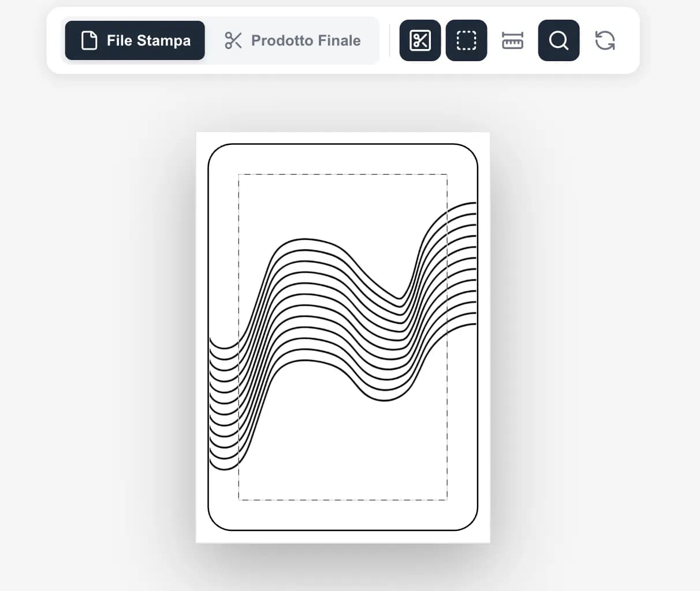Screen dimensions: 700x591
Task: Click the scissors icon beside Prodotto Finale
Action: [233, 40]
